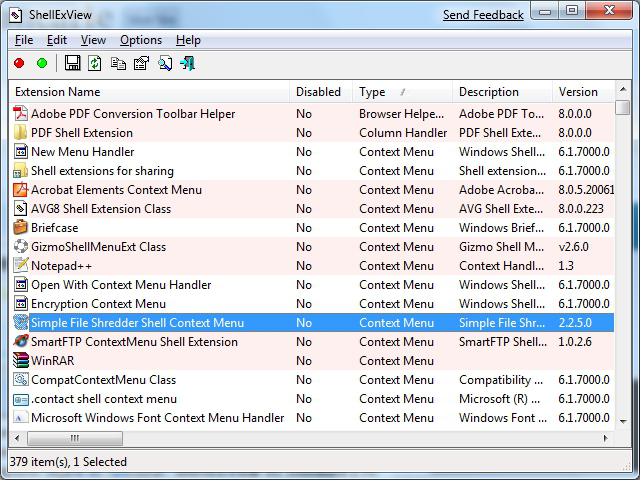The height and width of the screenshot is (481, 642).
Task: Click the Find magnifier toolbar icon
Action: coord(165,63)
